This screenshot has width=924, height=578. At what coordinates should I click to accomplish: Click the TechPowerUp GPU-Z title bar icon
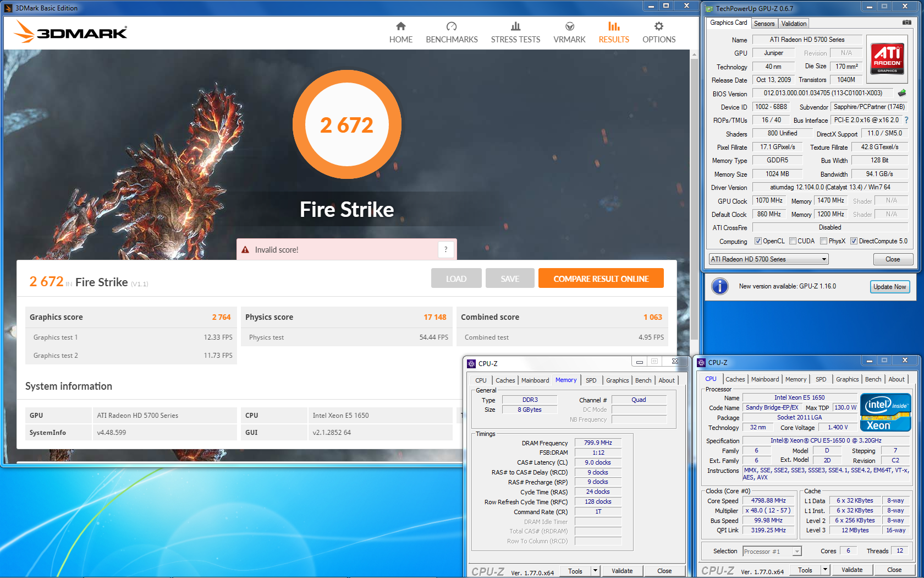tap(710, 8)
